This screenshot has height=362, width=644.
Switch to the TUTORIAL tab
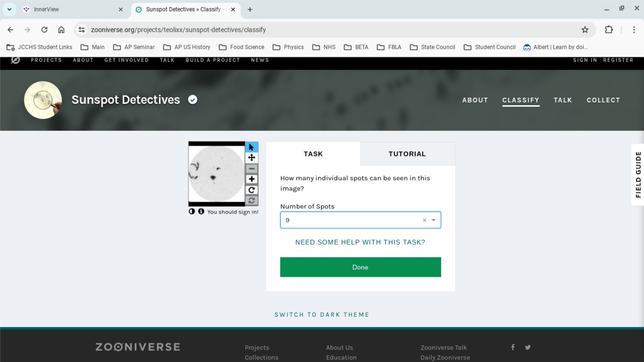tap(407, 154)
